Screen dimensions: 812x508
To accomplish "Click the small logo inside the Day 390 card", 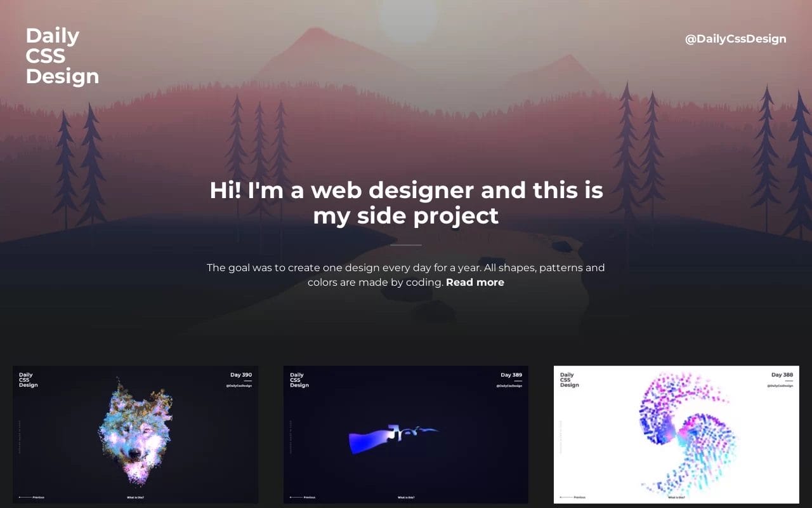I will [28, 380].
